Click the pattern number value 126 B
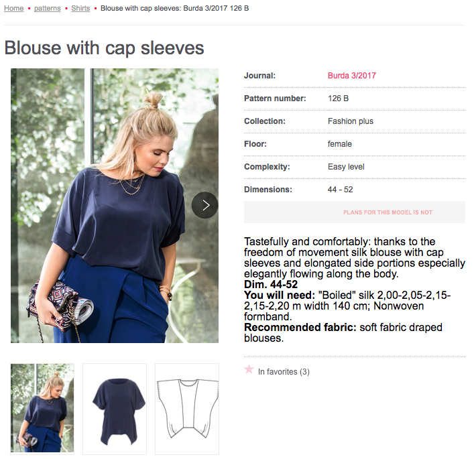This screenshot has height=459, width=476. pos(338,99)
